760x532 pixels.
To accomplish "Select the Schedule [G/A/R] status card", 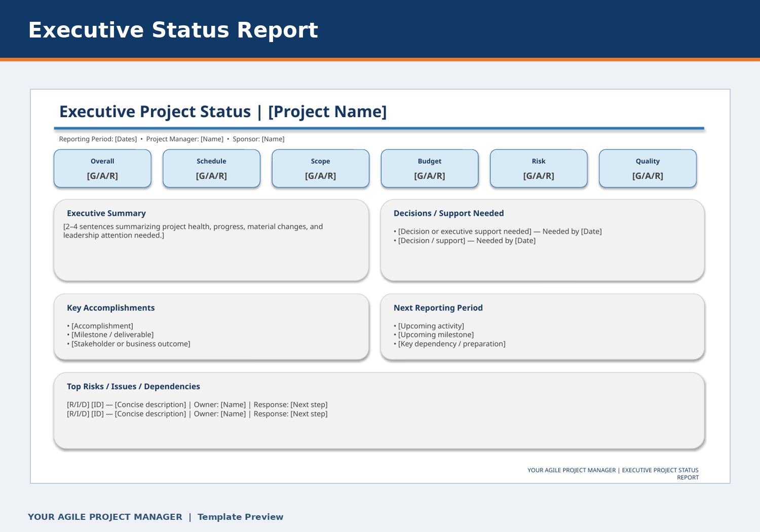I will click(x=211, y=168).
